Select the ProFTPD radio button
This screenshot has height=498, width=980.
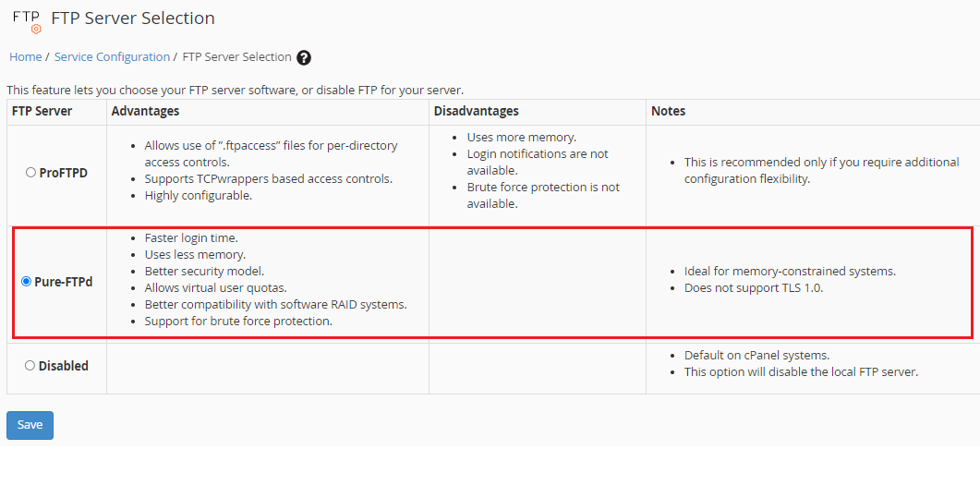(30, 172)
